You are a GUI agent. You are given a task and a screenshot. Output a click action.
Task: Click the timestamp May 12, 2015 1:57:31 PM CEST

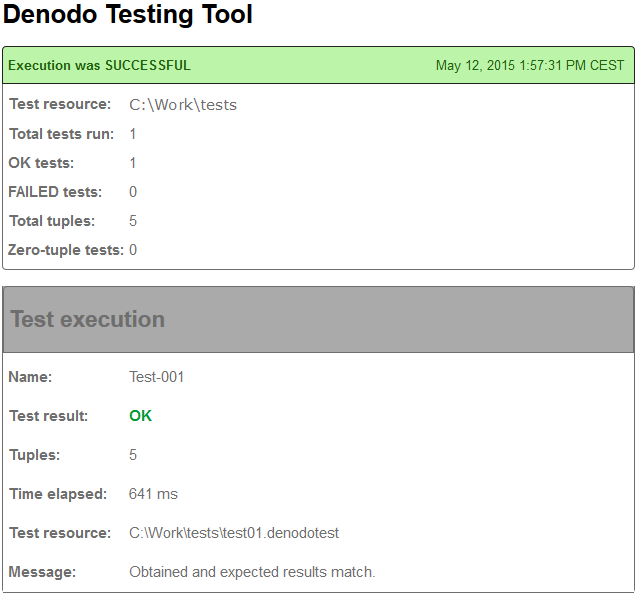[530, 65]
